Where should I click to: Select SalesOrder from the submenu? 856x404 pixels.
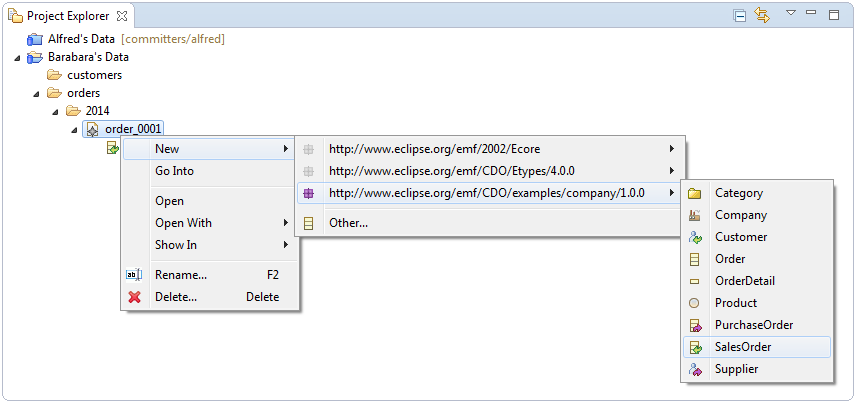tap(742, 347)
